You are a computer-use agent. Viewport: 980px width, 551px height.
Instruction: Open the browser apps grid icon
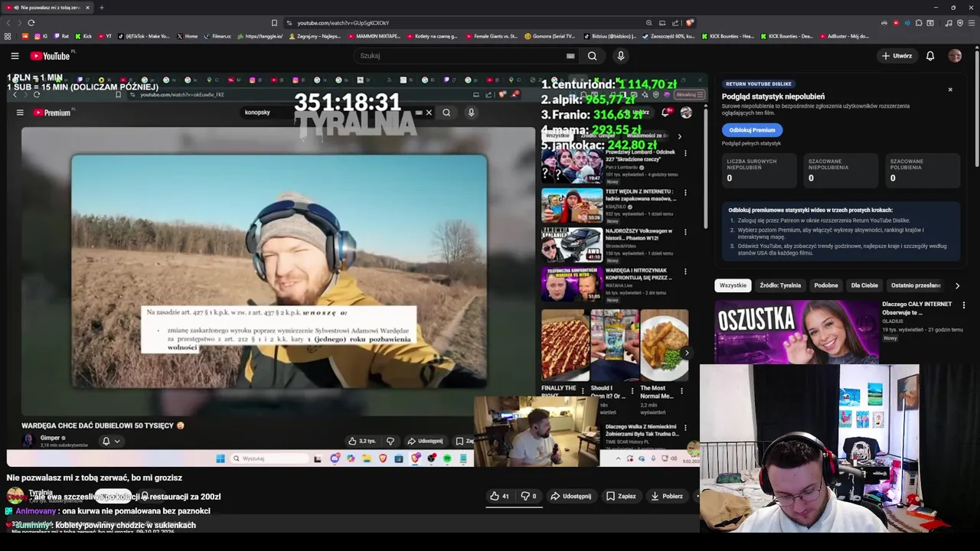click(8, 36)
